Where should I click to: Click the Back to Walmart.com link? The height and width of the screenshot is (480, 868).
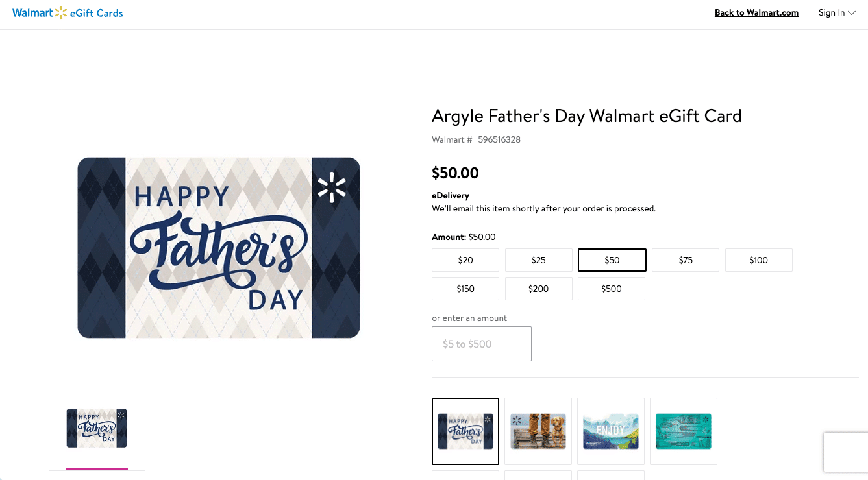[x=756, y=12]
